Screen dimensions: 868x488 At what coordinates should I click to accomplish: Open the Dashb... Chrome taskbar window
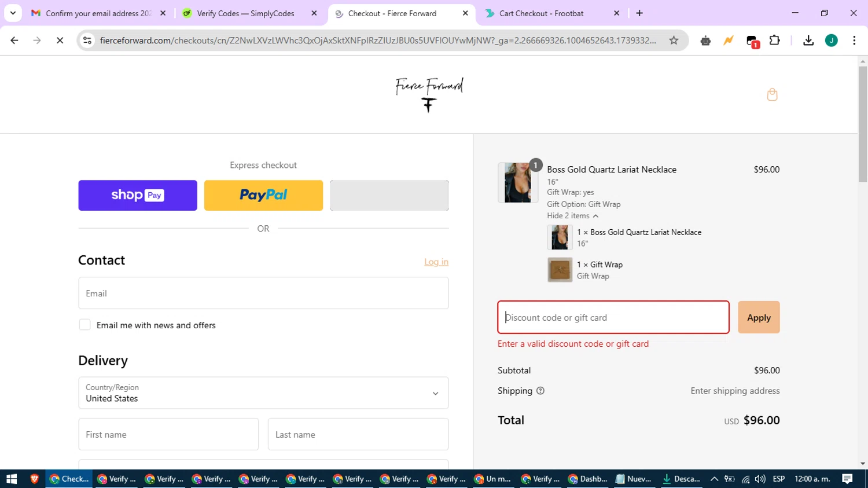point(588,479)
